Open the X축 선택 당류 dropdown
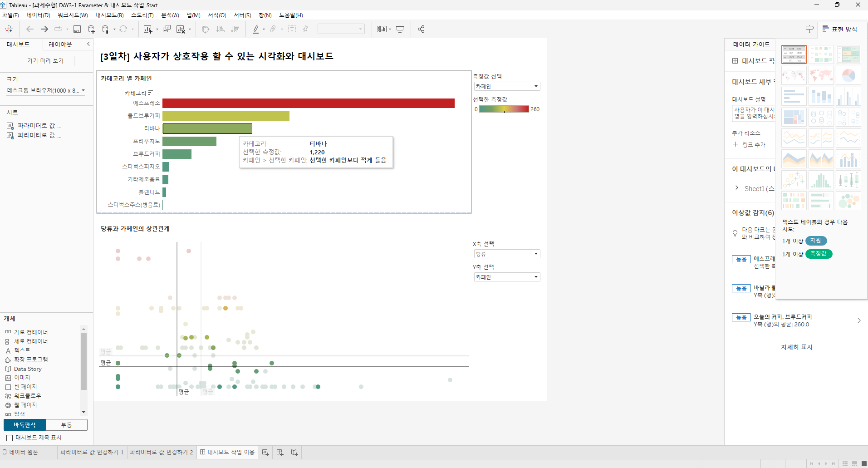This screenshot has width=868, height=468. click(507, 254)
